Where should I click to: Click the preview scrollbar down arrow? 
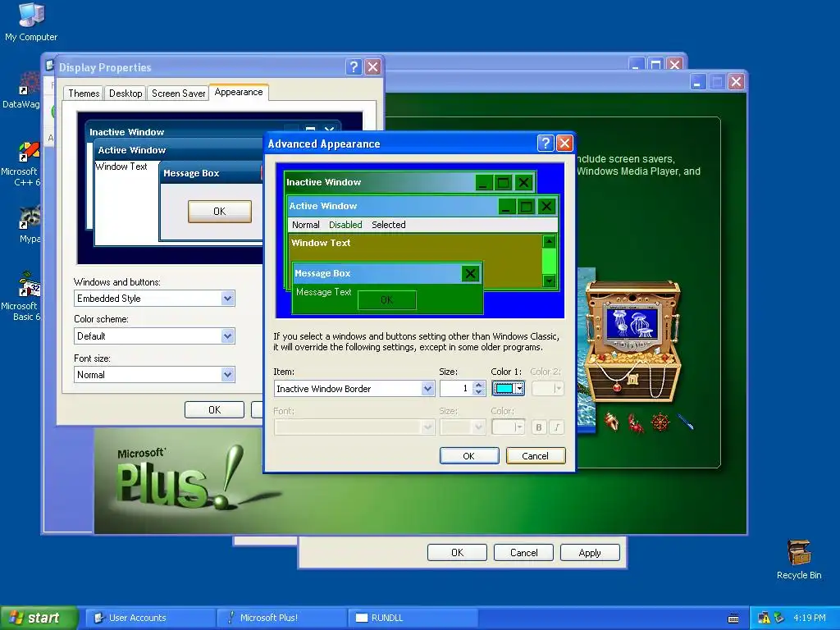549,281
